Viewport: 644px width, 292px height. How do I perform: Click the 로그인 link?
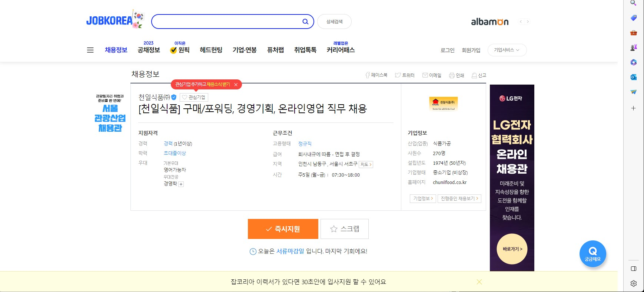[x=447, y=50]
